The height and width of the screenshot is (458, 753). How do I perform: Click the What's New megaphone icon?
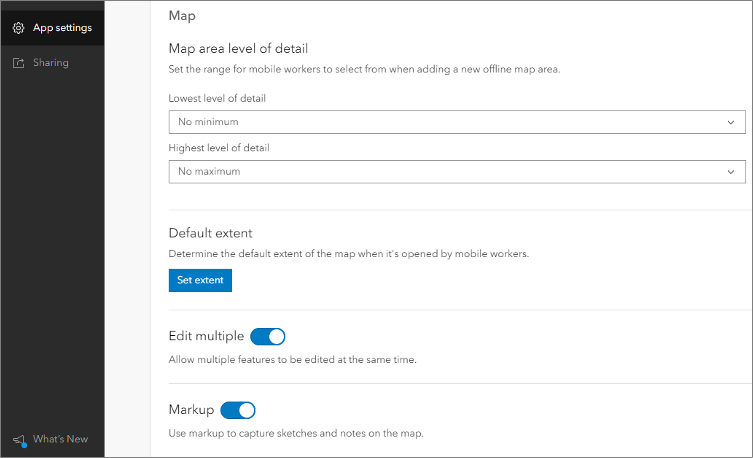point(18,439)
